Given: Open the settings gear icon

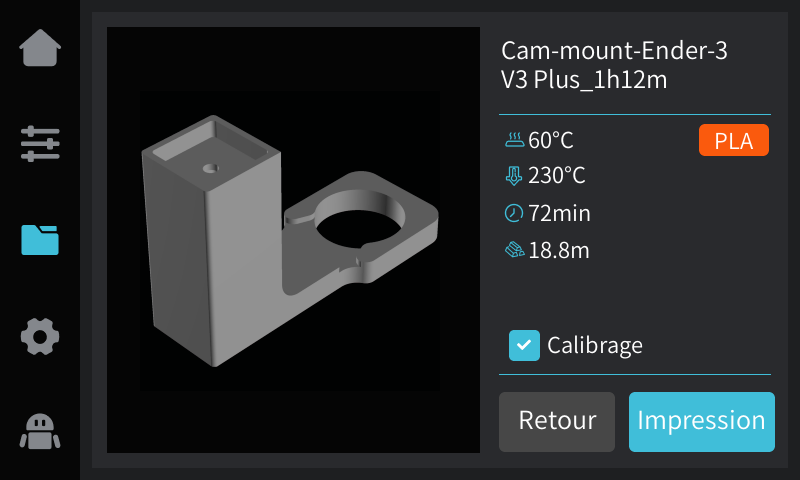Looking at the screenshot, I should [x=40, y=336].
